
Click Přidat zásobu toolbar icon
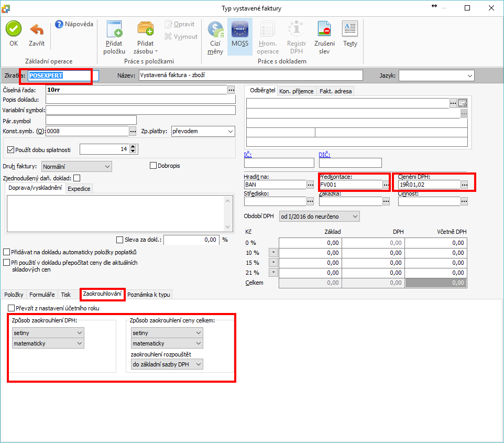[x=145, y=29]
